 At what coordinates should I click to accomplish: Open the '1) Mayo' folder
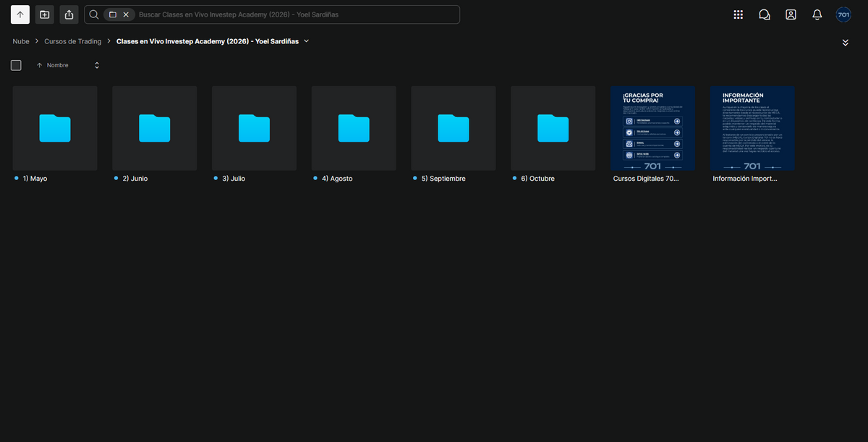tap(55, 128)
